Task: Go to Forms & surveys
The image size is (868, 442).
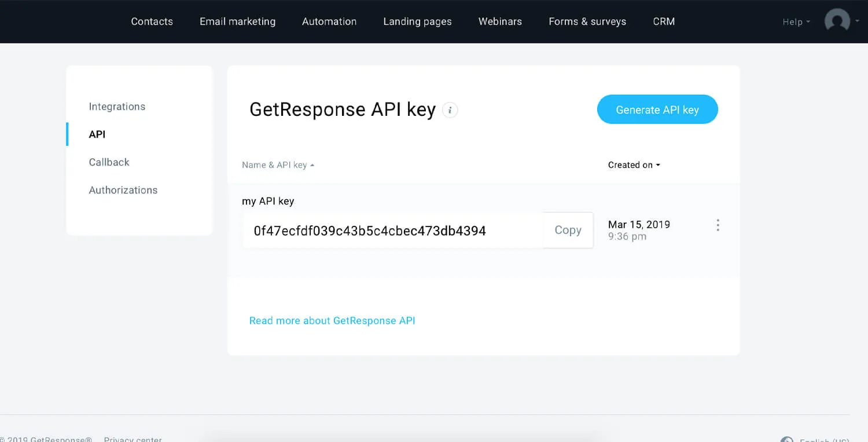Action: point(587,21)
